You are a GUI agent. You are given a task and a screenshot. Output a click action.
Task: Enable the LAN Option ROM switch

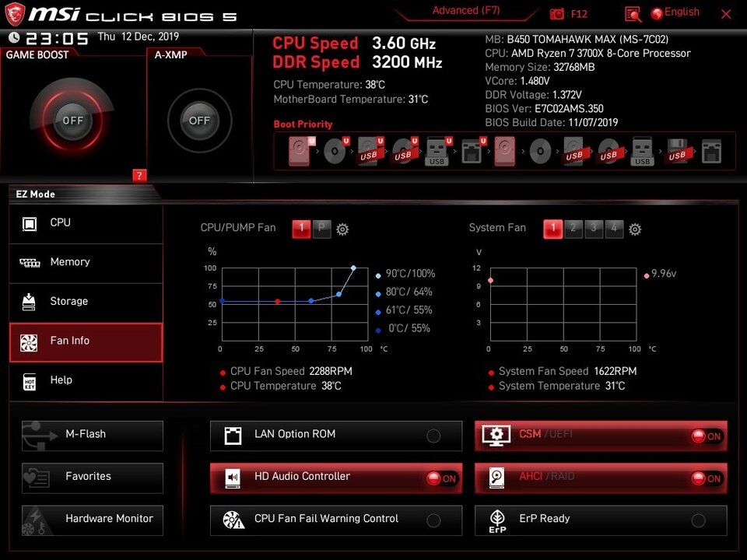[x=433, y=436]
